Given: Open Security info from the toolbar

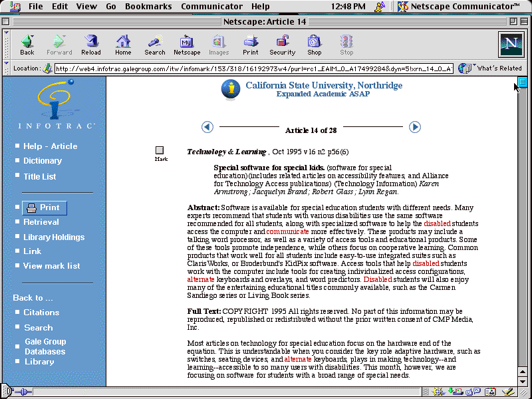Looking at the screenshot, I should click(x=282, y=45).
